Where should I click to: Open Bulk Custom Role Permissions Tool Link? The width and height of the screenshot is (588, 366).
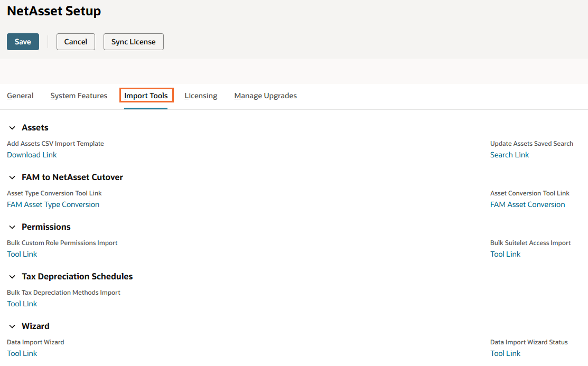(22, 254)
